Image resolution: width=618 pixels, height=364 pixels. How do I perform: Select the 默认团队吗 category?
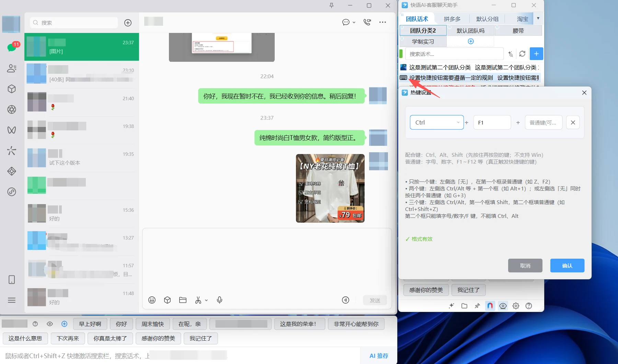click(x=470, y=31)
